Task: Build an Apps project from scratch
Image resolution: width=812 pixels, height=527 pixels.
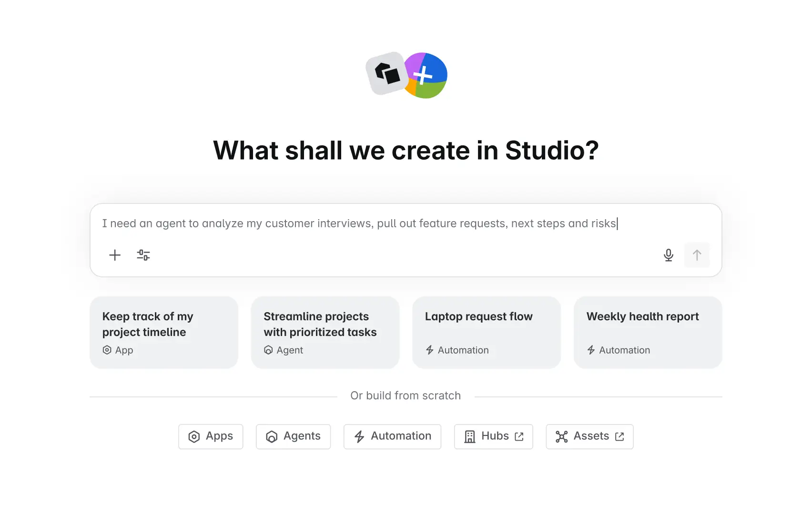Action: coord(211,436)
